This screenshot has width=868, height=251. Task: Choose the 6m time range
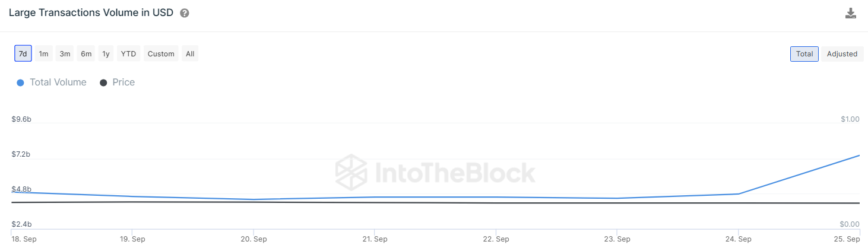tap(86, 53)
